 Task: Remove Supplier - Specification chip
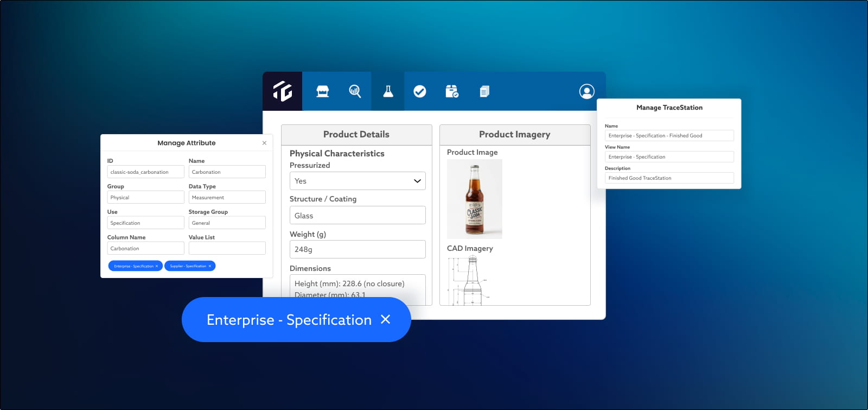[210, 266]
